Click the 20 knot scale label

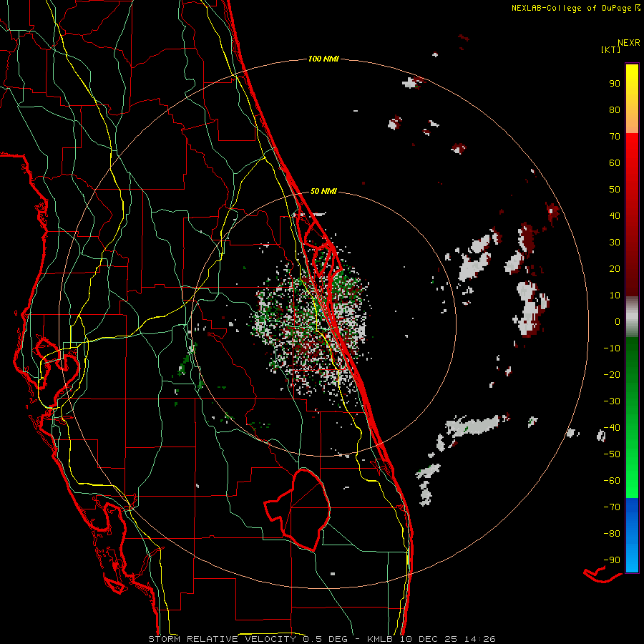615,268
